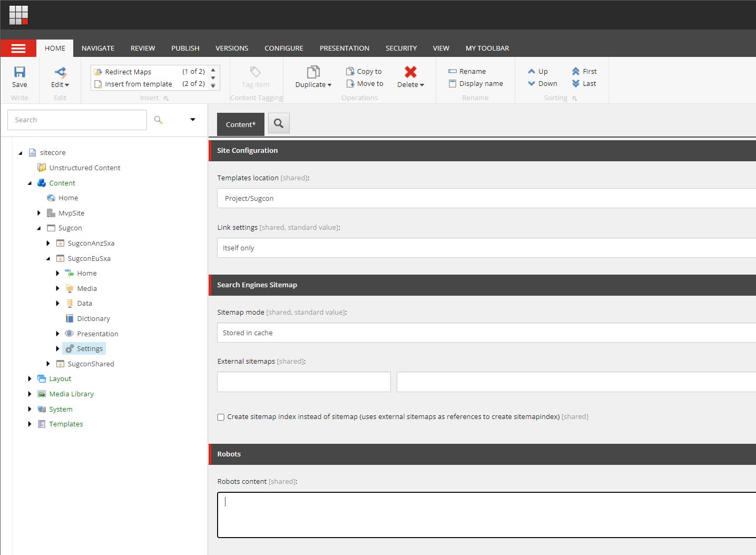Screen dimensions: 756x555
Task: Open the Link settings dropdown
Action: pyautogui.click(x=486, y=248)
